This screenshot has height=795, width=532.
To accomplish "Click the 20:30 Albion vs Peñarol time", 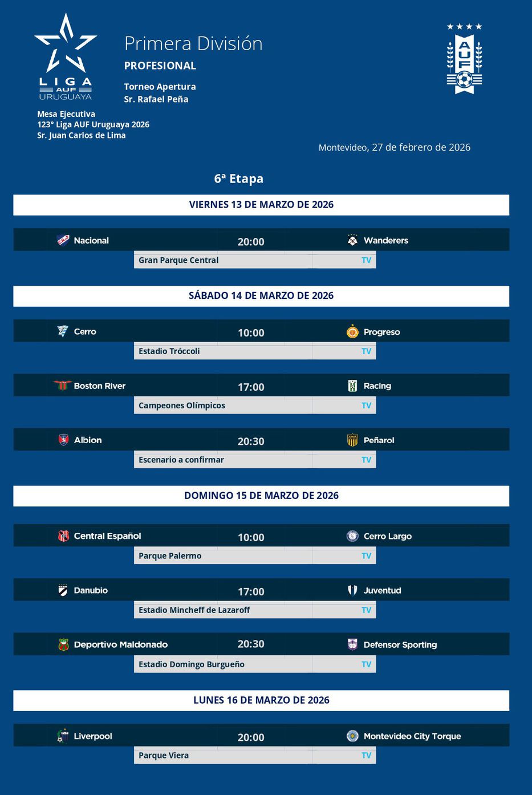I will [251, 441].
